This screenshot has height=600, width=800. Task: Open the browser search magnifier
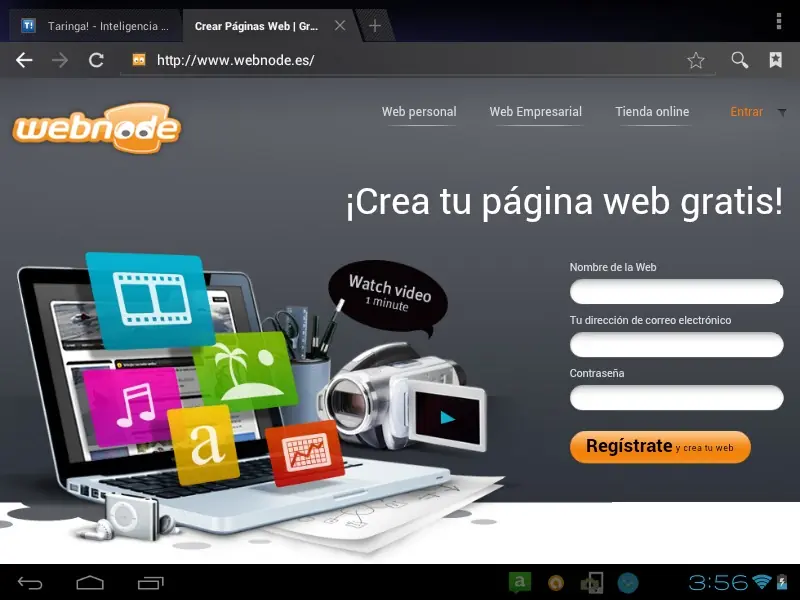click(x=739, y=60)
